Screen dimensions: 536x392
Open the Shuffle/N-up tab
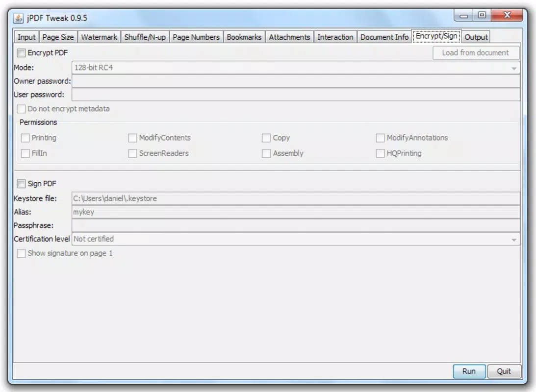tap(145, 37)
